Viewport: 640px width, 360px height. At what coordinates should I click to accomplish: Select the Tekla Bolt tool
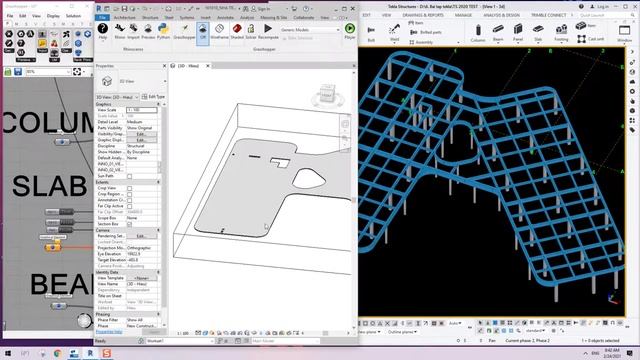[x=371, y=33]
